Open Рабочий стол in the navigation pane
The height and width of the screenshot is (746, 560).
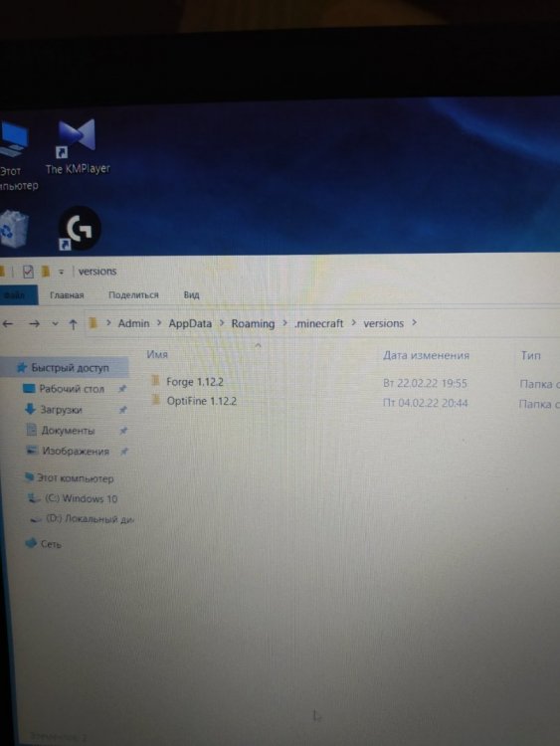72,389
